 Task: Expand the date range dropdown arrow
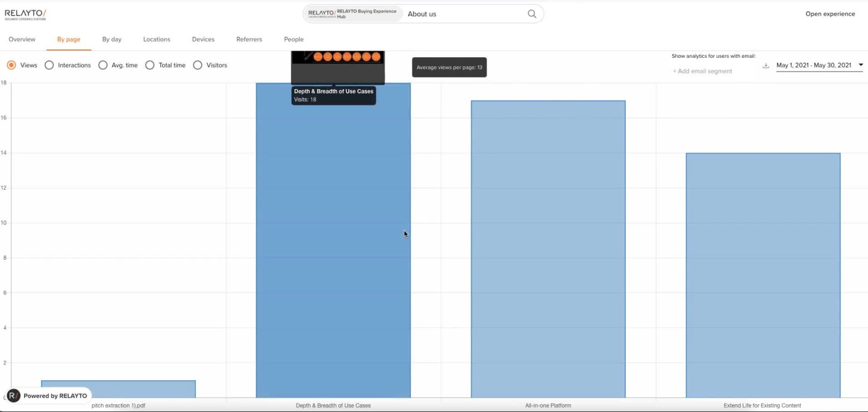click(x=860, y=65)
